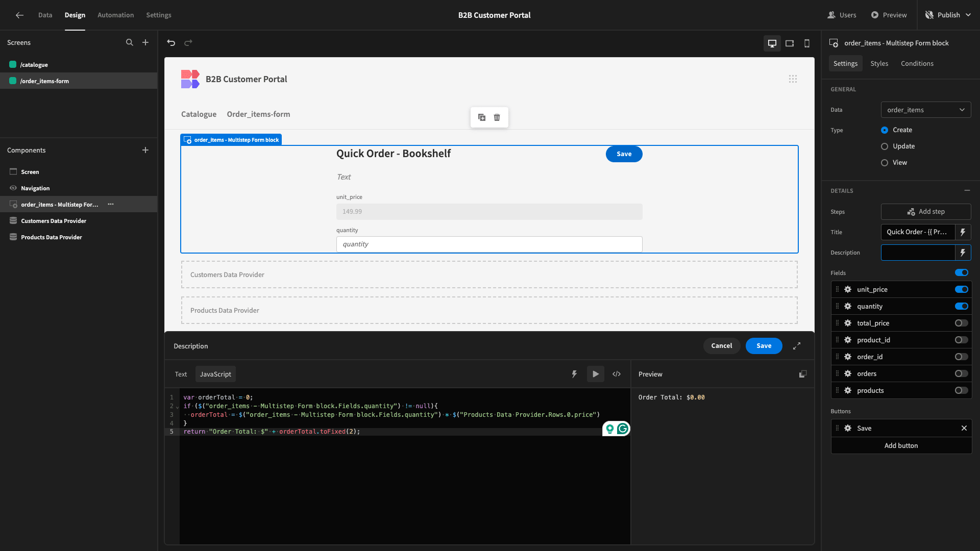Search screens with magnifier icon
980x551 pixels.
(130, 42)
